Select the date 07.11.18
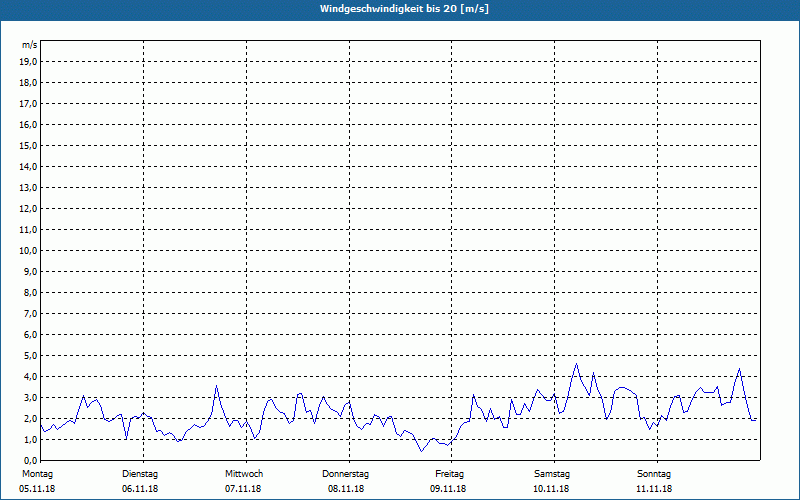Viewport: 800px width, 500px height. 243,489
